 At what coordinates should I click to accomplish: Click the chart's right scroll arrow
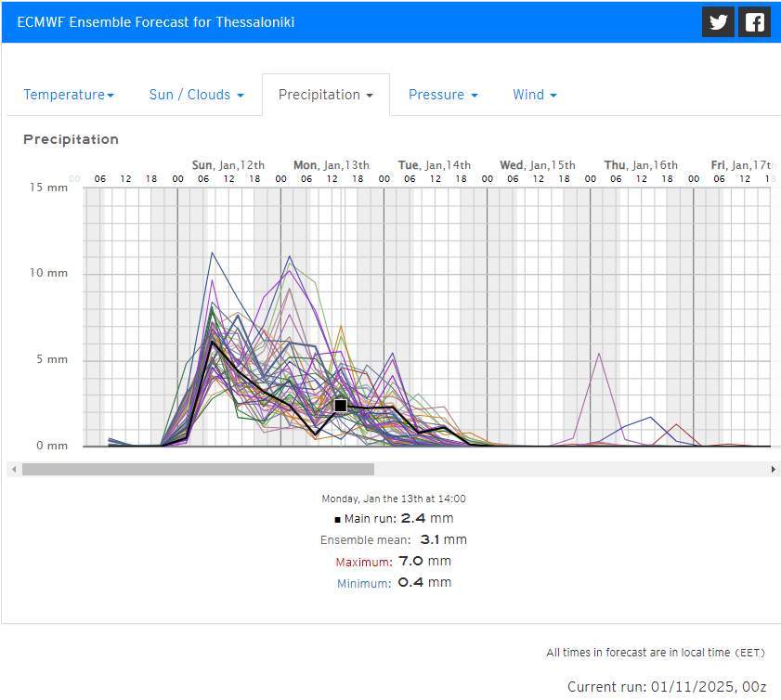(773, 469)
